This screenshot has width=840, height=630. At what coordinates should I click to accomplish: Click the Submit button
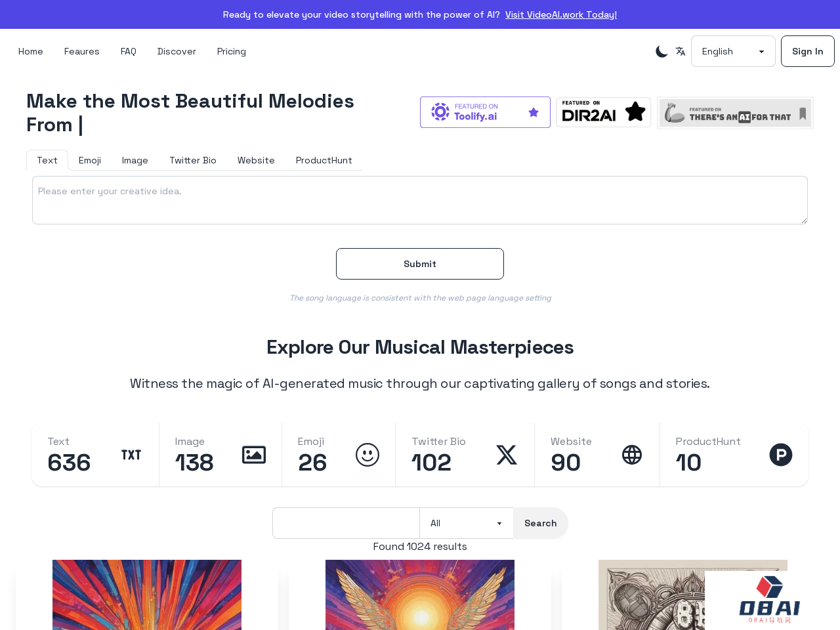[x=420, y=264]
